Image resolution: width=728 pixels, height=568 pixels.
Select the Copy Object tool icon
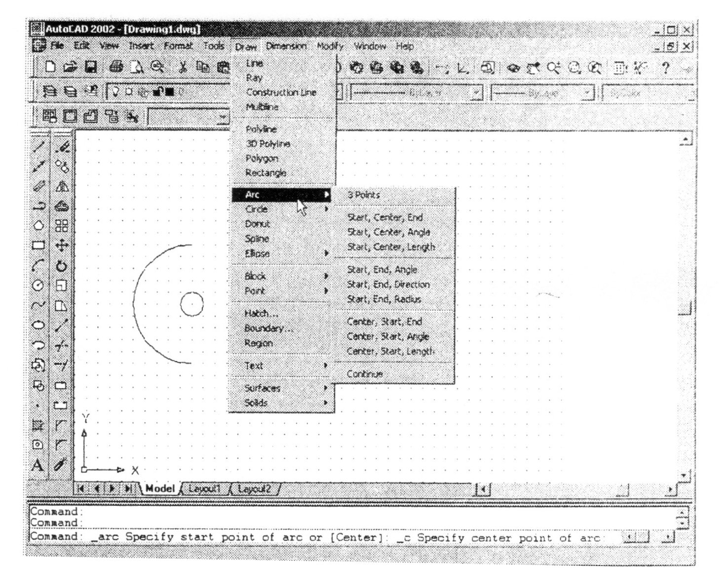click(x=62, y=166)
